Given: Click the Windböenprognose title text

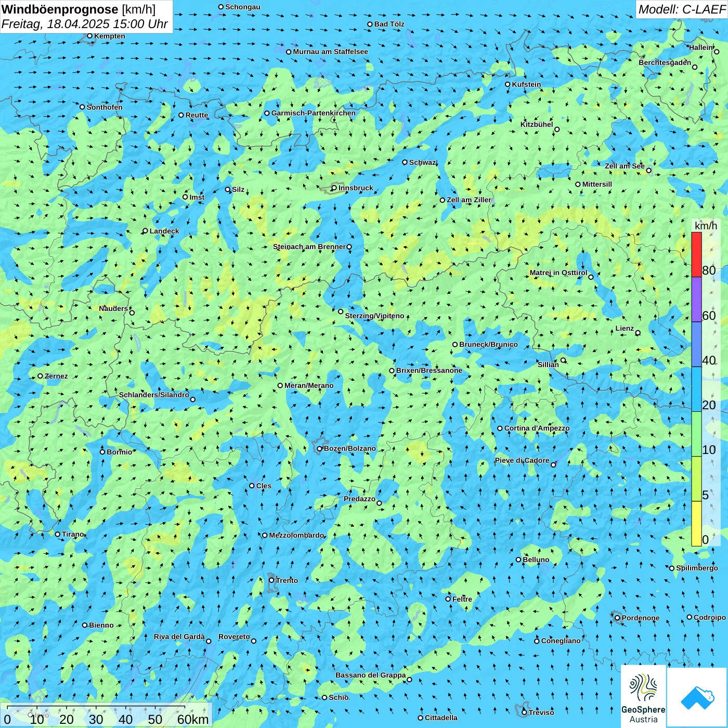Looking at the screenshot, I should pos(60,9).
